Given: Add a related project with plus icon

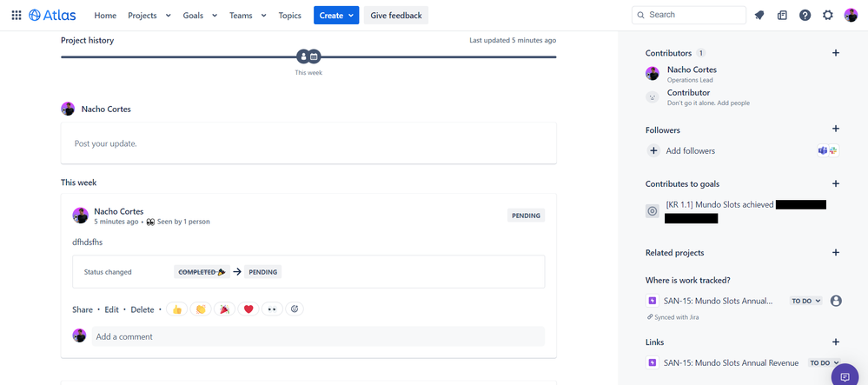Looking at the screenshot, I should (836, 253).
